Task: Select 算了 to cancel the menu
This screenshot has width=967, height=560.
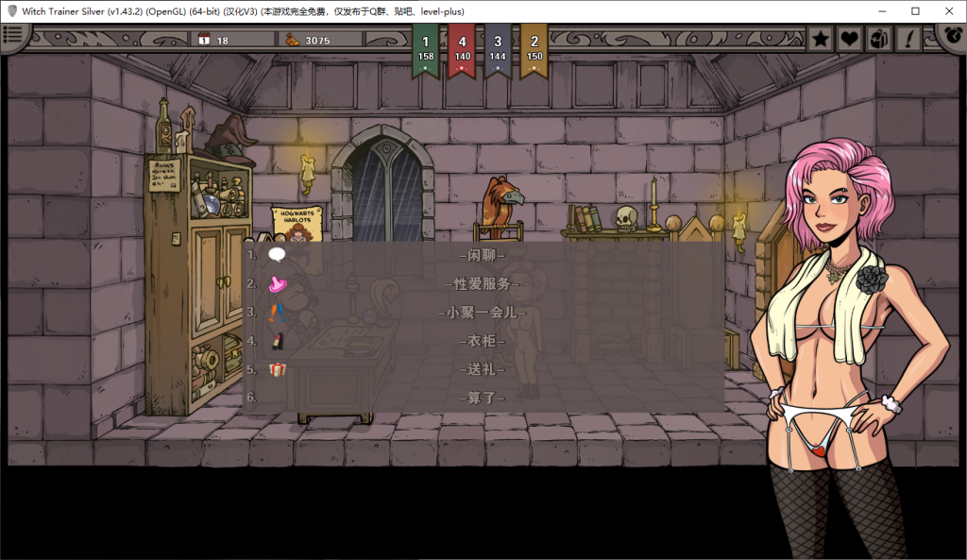Action: 482,398
